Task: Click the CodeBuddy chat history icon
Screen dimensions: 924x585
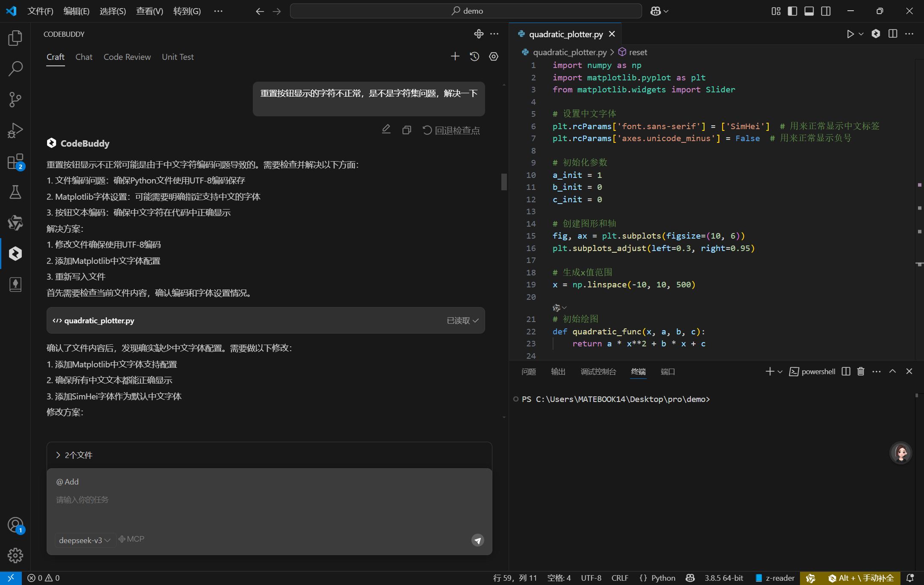Action: point(474,56)
